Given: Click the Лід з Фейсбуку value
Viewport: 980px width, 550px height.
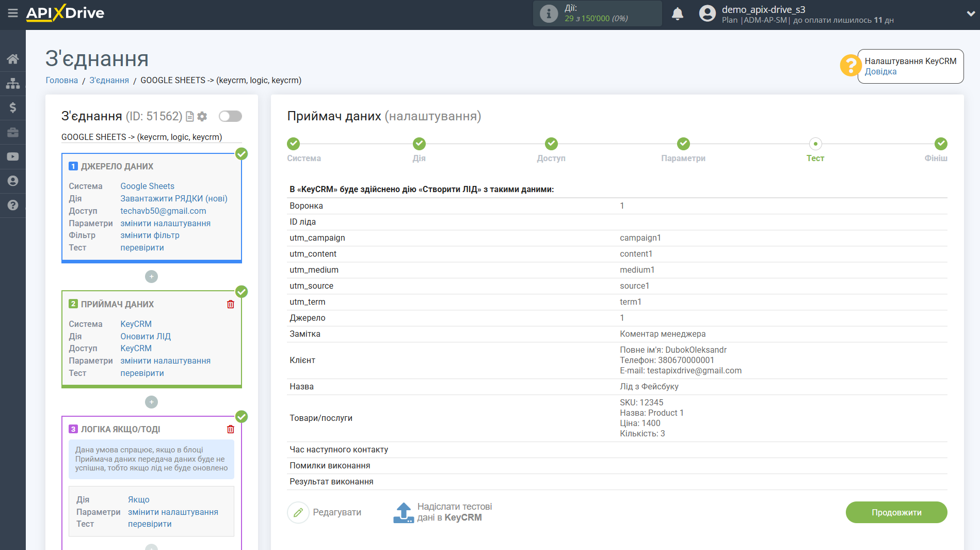Looking at the screenshot, I should click(x=649, y=386).
